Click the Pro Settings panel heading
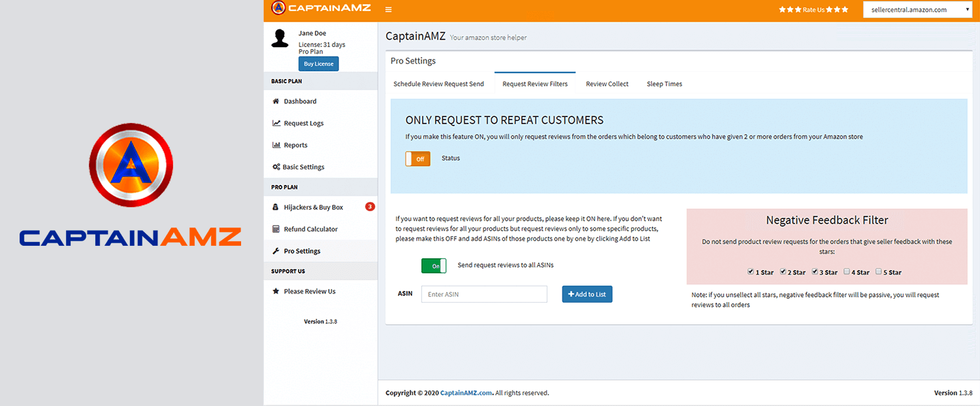Image resolution: width=980 pixels, height=406 pixels. 413,61
